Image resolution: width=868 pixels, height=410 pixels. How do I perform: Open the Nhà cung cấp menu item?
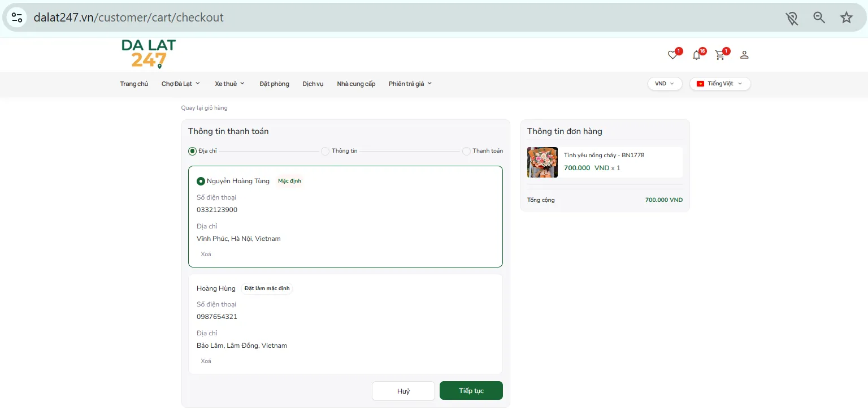356,84
